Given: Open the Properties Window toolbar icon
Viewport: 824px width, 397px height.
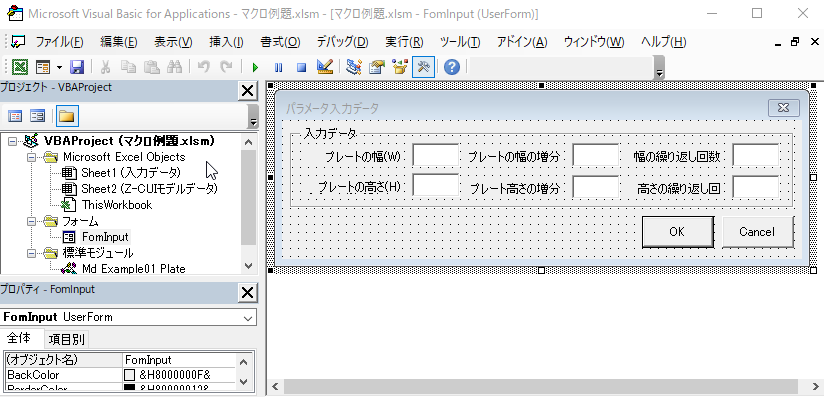Looking at the screenshot, I should click(377, 67).
